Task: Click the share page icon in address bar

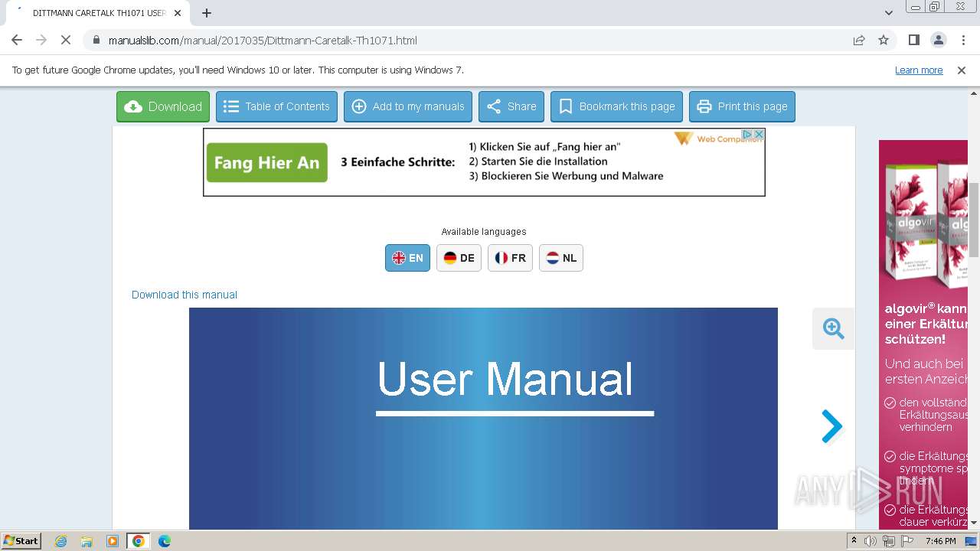Action: pyautogui.click(x=859, y=40)
